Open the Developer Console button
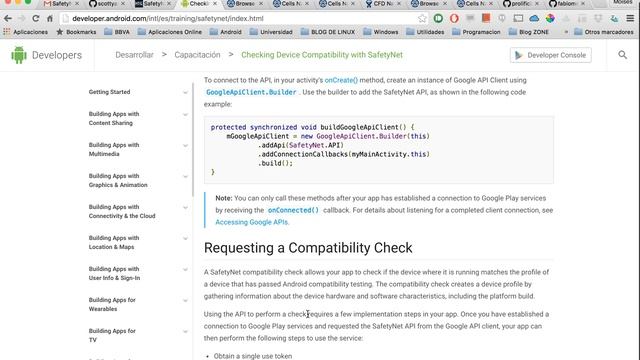 pos(551,55)
